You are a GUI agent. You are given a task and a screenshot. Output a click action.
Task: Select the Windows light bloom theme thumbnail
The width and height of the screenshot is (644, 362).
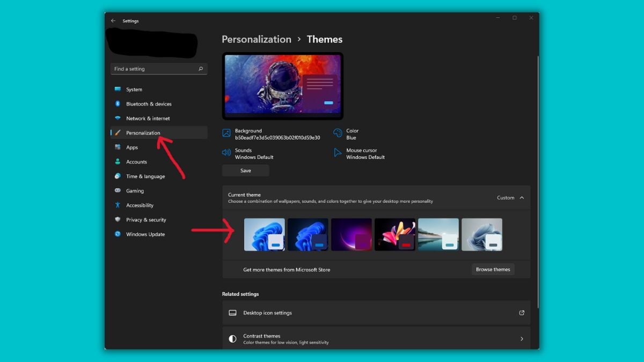[265, 234]
